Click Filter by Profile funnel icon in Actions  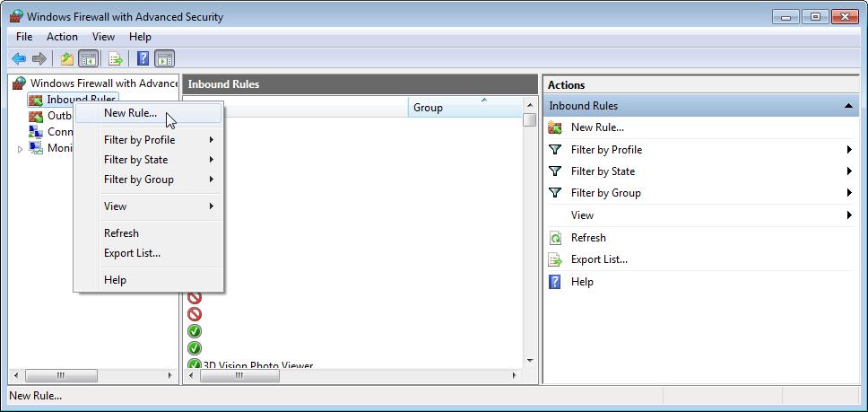pos(555,150)
